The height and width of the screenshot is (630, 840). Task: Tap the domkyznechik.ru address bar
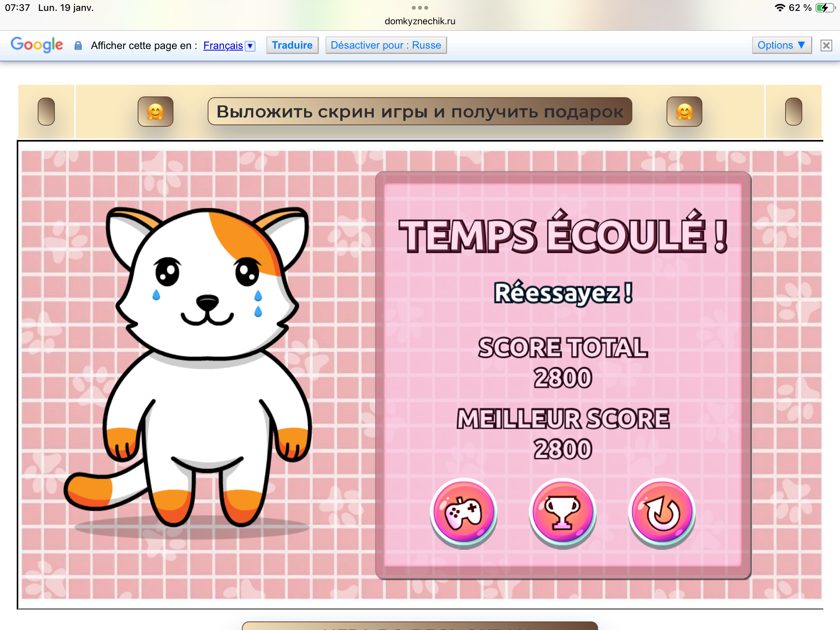(x=420, y=21)
